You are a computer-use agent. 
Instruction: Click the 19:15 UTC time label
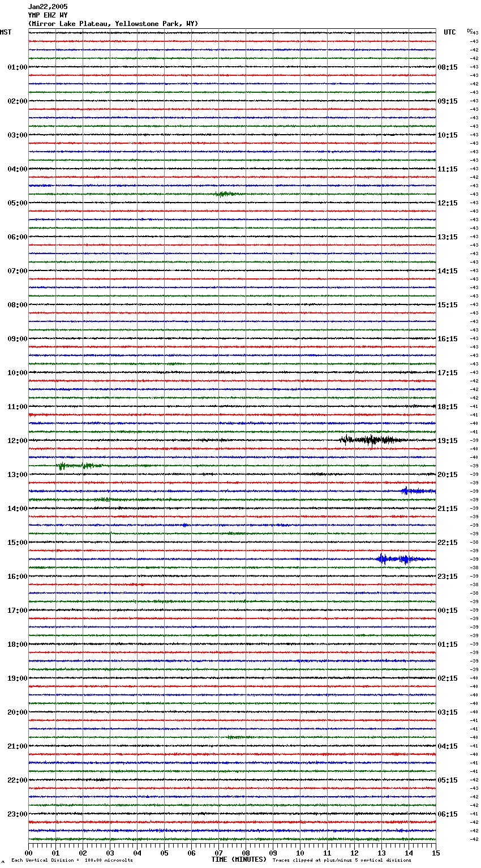[x=448, y=441]
